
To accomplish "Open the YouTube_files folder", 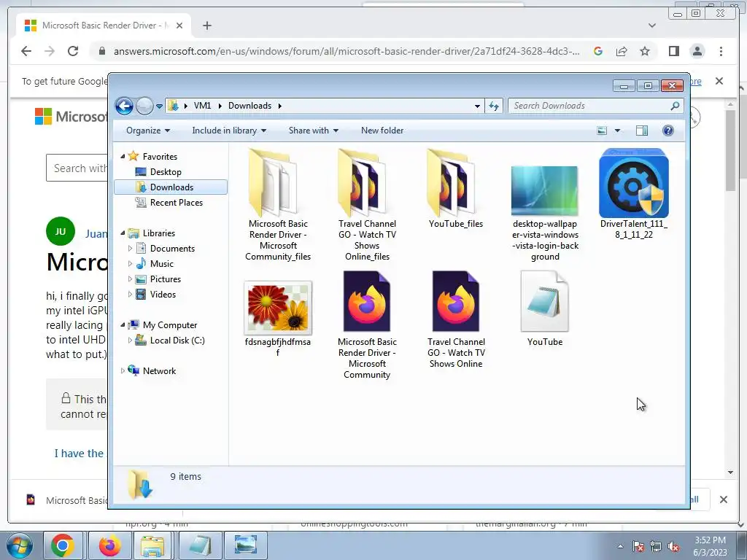I will pos(455,189).
